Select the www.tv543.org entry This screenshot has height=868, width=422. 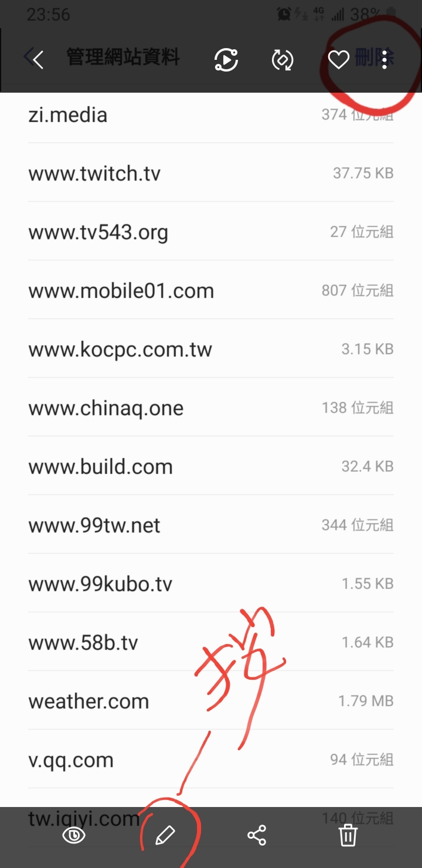(211, 231)
